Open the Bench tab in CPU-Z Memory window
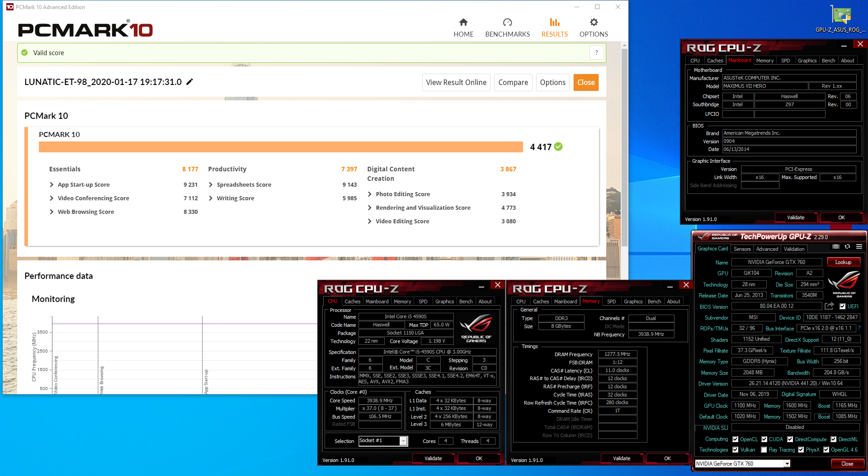Image resolution: width=868 pixels, height=476 pixels. tap(654, 302)
